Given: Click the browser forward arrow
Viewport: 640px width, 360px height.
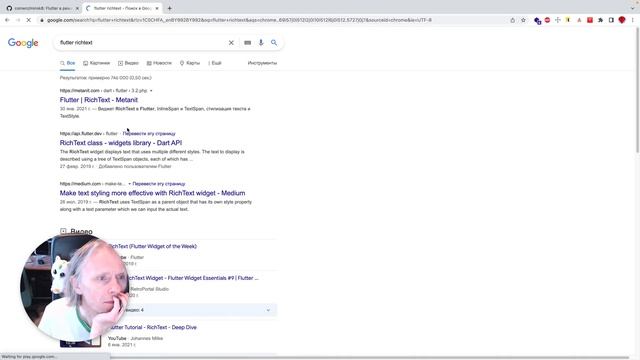Looking at the screenshot, I should click(x=18, y=20).
